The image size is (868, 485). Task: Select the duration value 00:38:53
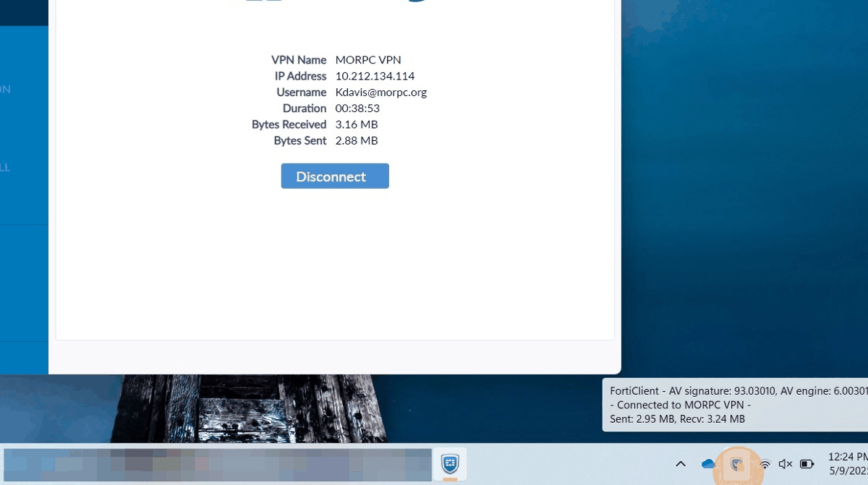tap(357, 108)
